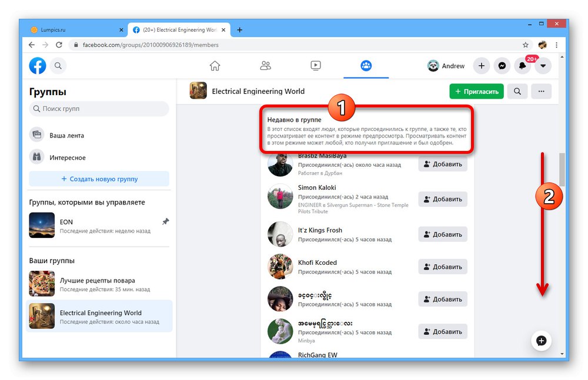Click the group header thumbnail image
Viewport: 588px width, 380px height.
(198, 90)
